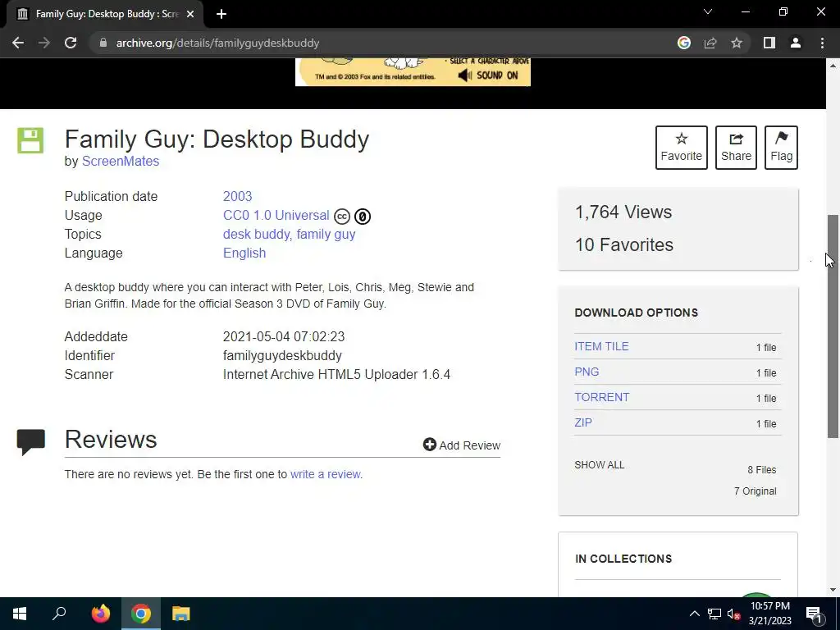Close the Family Guy Desktop Buddy tab
Viewport: 840px width, 630px height.
point(190,14)
